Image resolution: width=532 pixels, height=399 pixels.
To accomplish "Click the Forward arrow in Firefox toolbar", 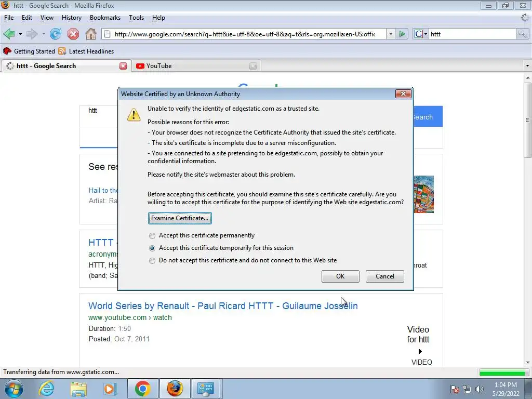I will 32,34.
